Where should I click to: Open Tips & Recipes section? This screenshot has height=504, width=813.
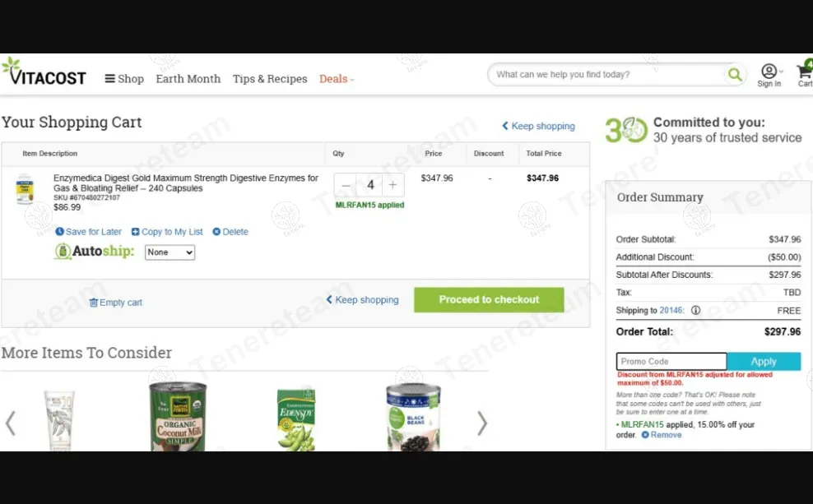(x=270, y=79)
